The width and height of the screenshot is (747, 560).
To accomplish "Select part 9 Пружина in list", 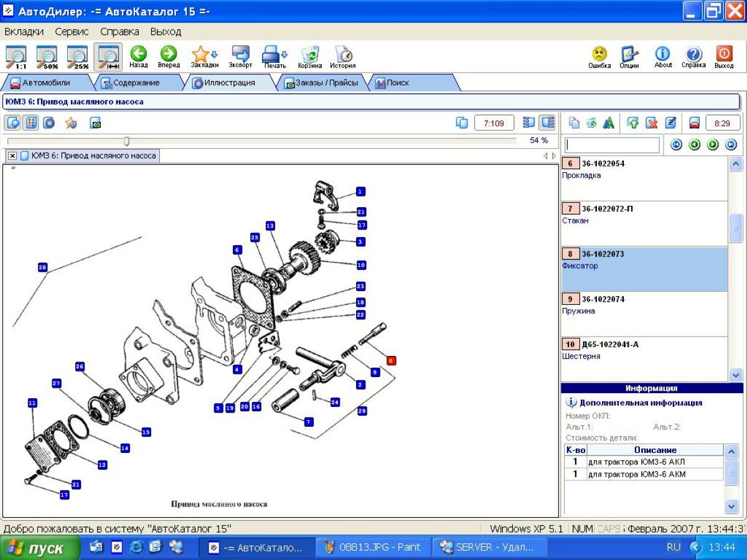I will [x=644, y=305].
